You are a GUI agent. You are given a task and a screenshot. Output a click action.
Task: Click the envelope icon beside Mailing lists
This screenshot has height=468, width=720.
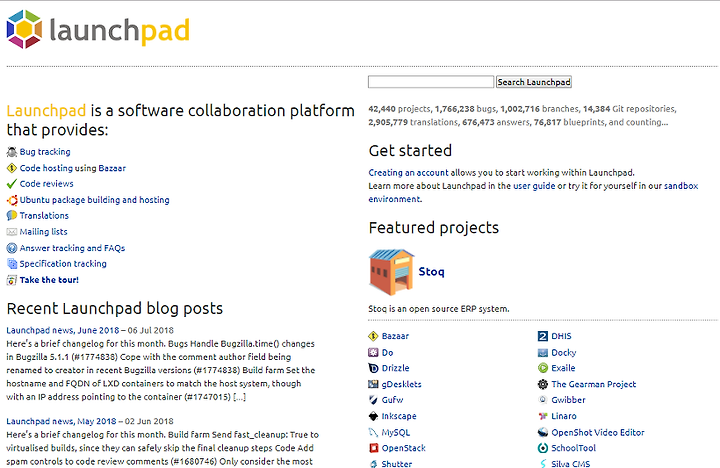(x=11, y=231)
